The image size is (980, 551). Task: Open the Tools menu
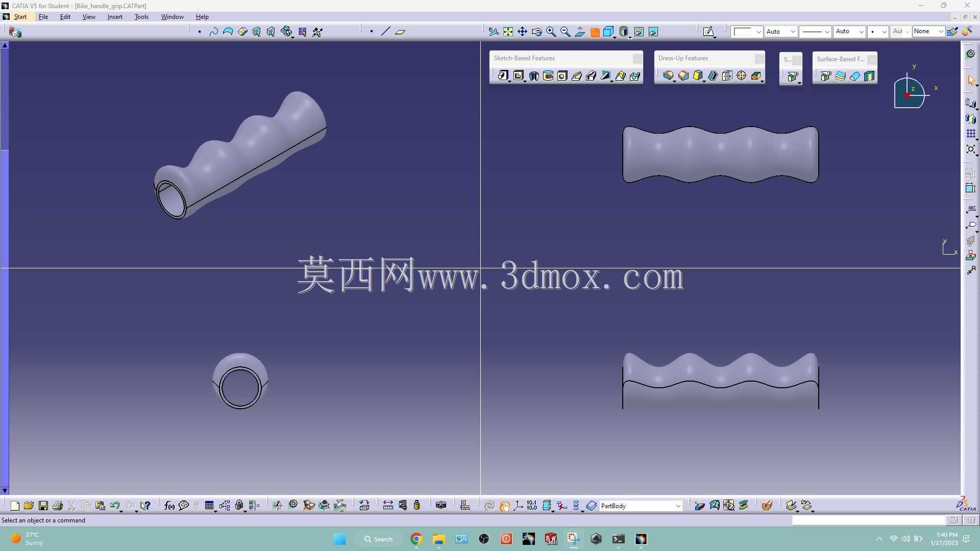coord(141,17)
